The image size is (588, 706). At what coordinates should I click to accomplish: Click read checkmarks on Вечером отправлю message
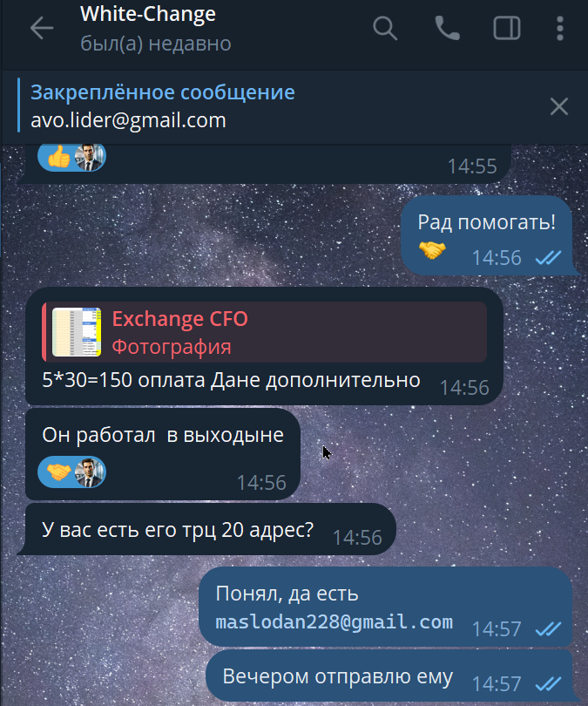548,684
